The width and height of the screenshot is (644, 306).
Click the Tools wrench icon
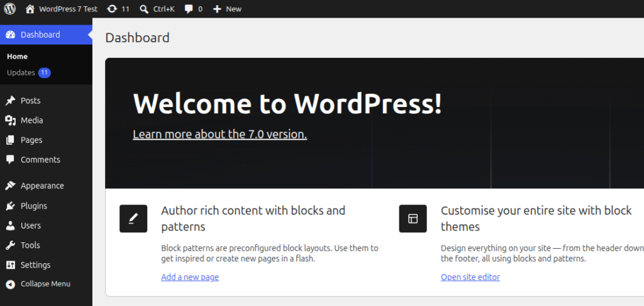[x=10, y=246]
